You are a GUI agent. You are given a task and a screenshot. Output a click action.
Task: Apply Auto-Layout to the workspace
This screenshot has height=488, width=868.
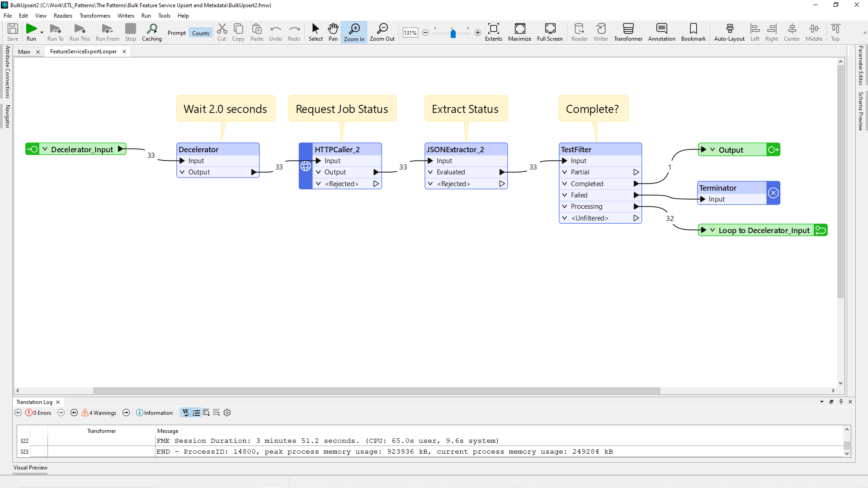729,32
